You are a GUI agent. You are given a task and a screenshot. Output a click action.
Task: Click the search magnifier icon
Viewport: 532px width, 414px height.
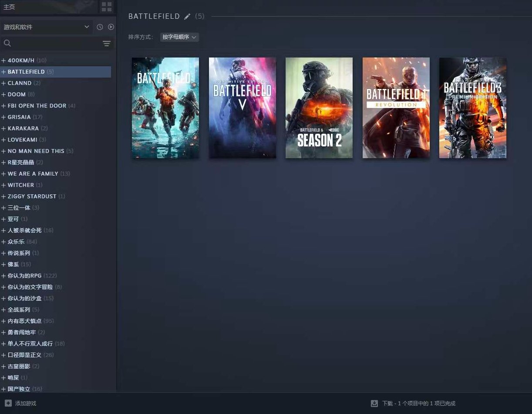(7, 43)
